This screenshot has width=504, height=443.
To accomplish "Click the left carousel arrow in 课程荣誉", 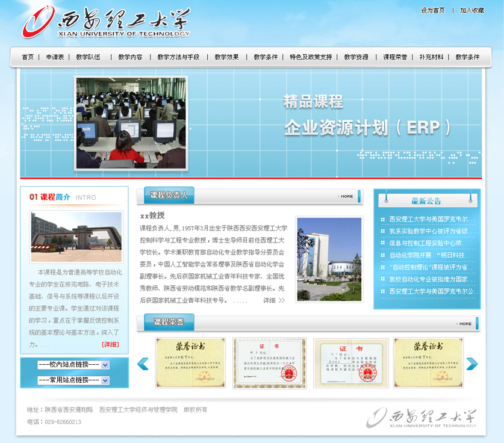I will pyautogui.click(x=143, y=364).
